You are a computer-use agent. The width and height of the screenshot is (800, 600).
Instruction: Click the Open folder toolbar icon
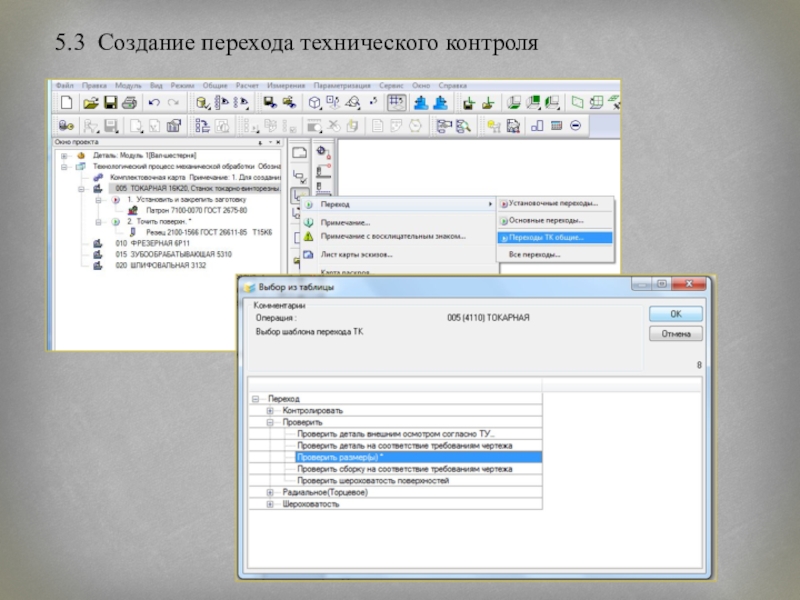click(90, 102)
